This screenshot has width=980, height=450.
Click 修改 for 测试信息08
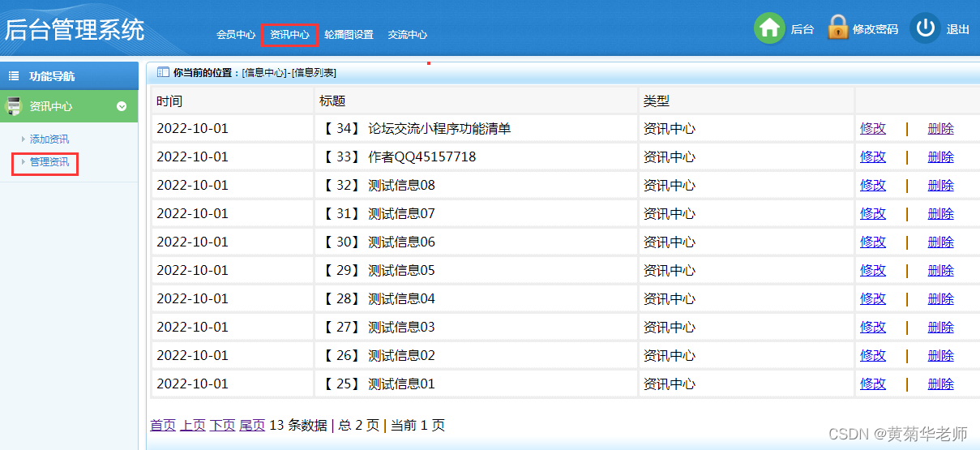(873, 185)
